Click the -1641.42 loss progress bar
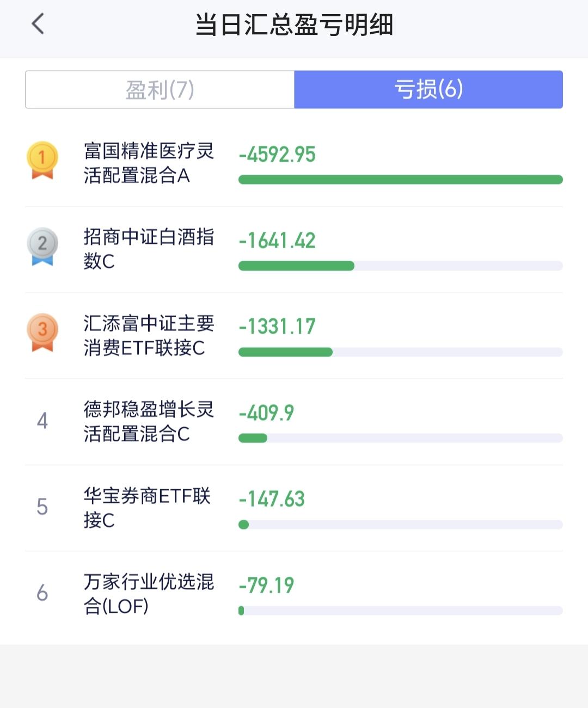Viewport: 588px width, 708px height. pyautogui.click(x=401, y=266)
